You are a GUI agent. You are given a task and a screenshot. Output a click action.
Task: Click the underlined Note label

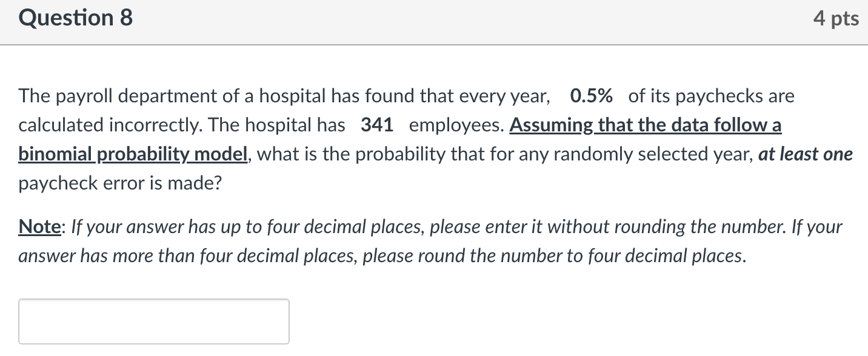pos(38,226)
